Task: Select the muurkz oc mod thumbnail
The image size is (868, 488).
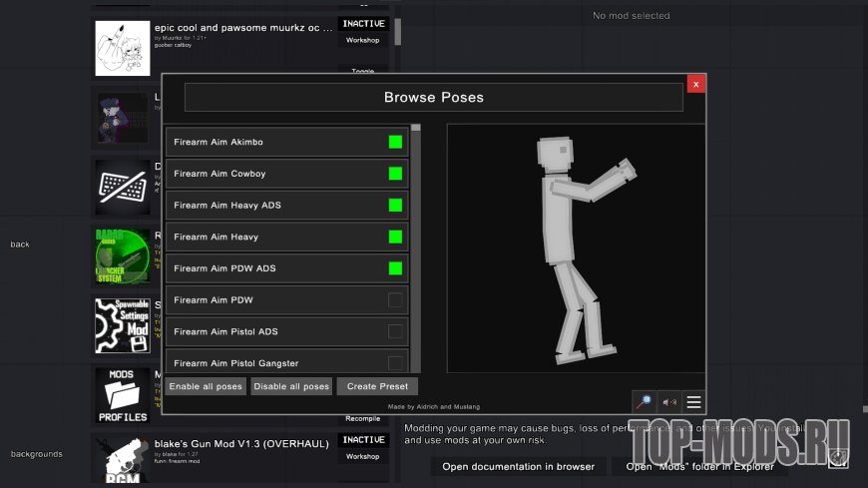Action: (x=122, y=47)
